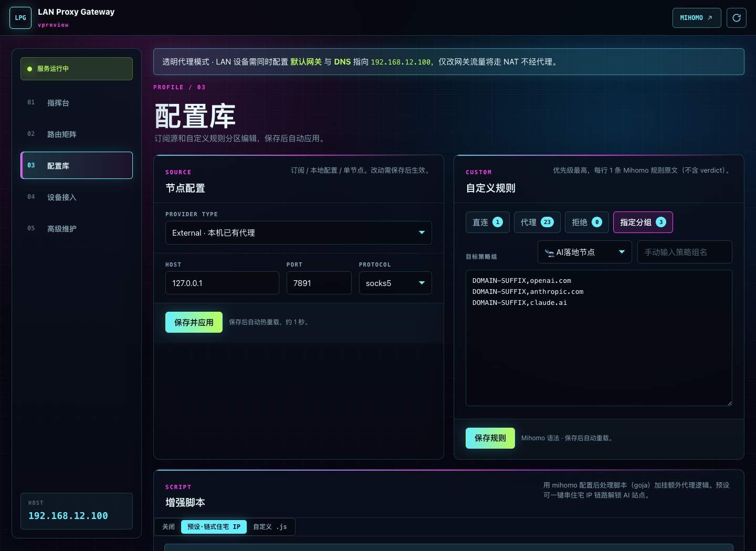Navigate to 设备接入
Image resolution: width=756 pixels, height=551 pixels.
[x=77, y=197]
